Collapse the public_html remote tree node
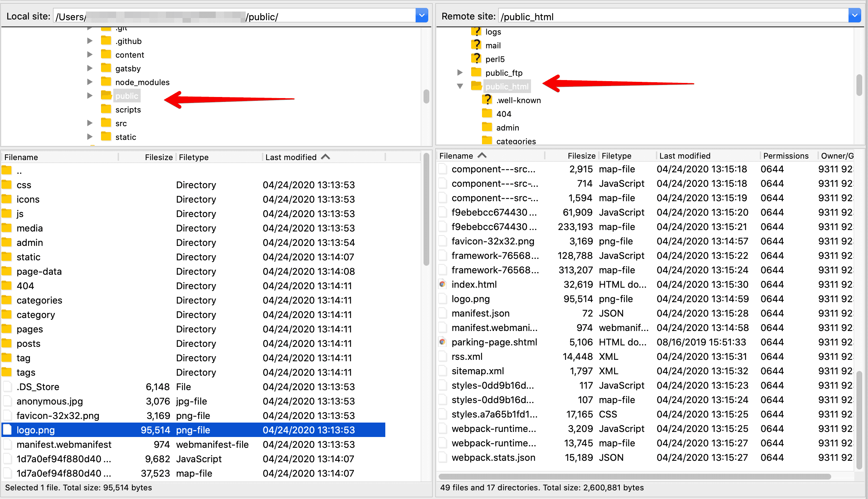Viewport: 868px width, 499px height. [460, 86]
